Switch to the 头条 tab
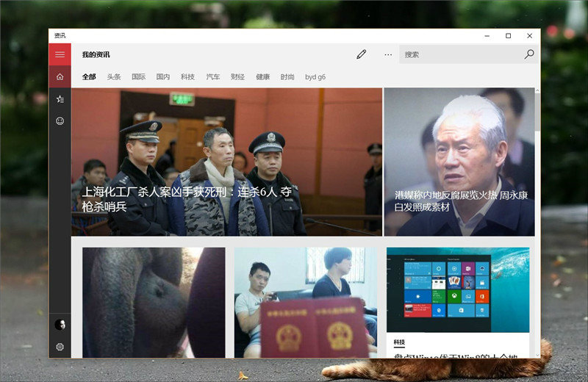The height and width of the screenshot is (382, 588). point(114,76)
